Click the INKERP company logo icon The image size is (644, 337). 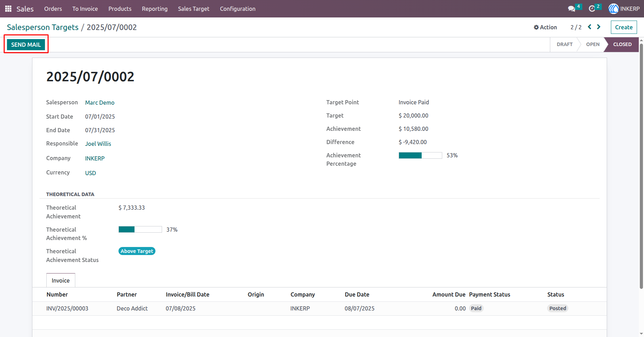pyautogui.click(x=613, y=9)
